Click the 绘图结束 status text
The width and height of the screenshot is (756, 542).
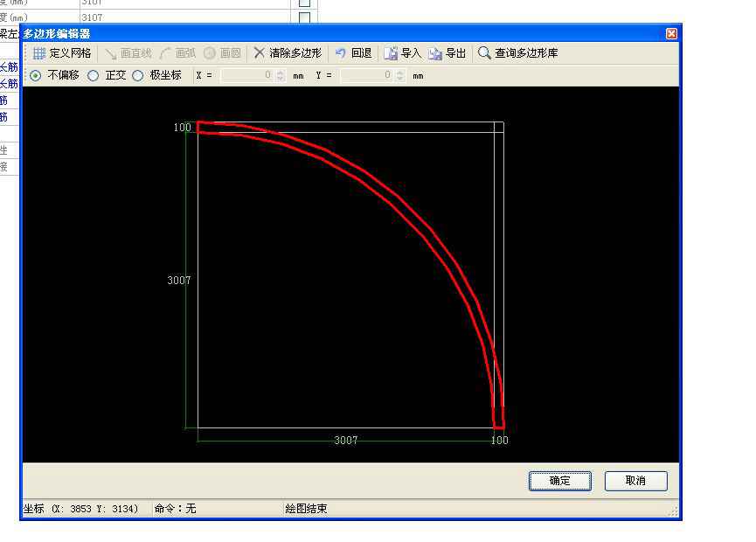(306, 509)
